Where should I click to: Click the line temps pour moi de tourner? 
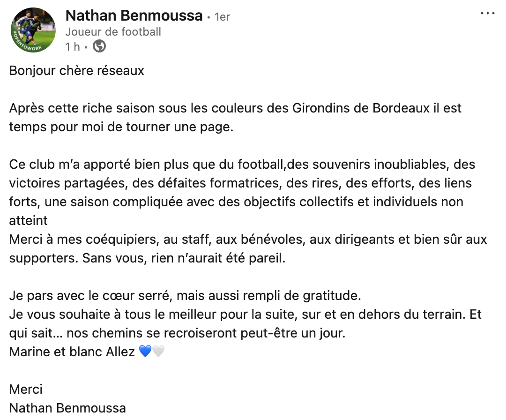coord(121,127)
